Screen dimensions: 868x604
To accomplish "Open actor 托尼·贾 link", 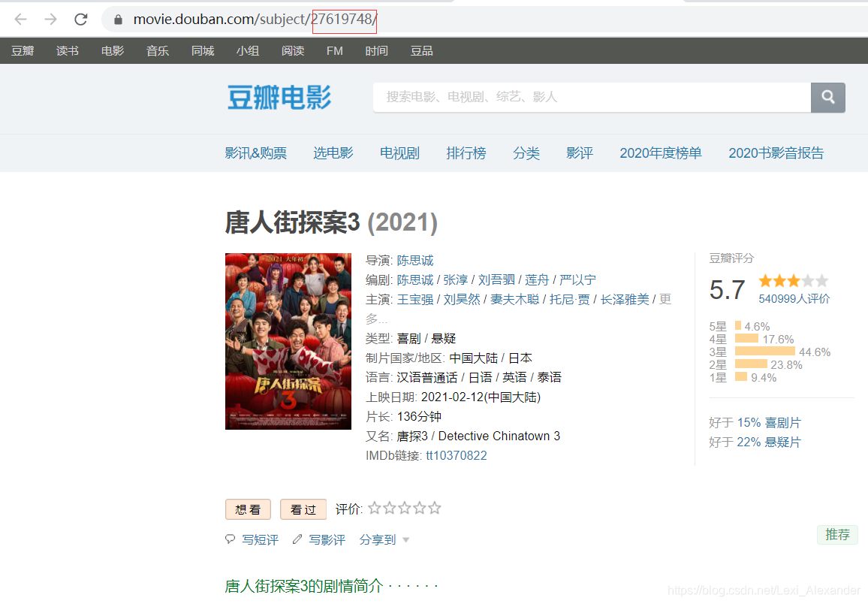I will (570, 300).
